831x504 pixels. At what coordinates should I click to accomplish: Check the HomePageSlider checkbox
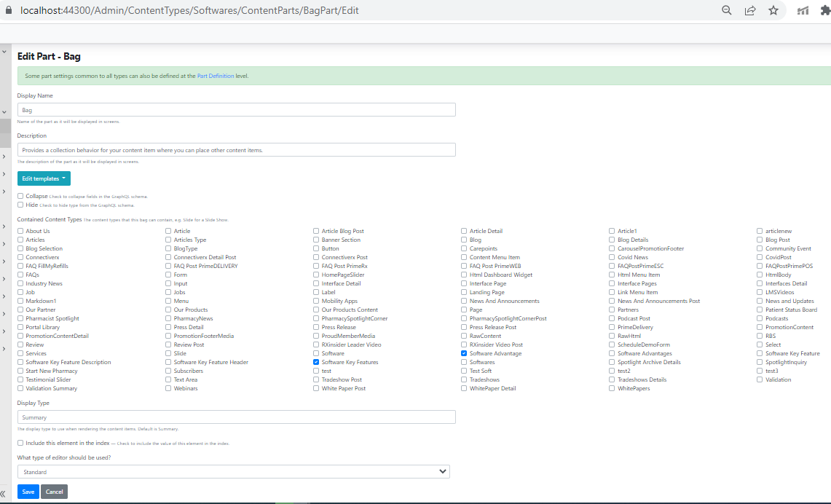(316, 275)
